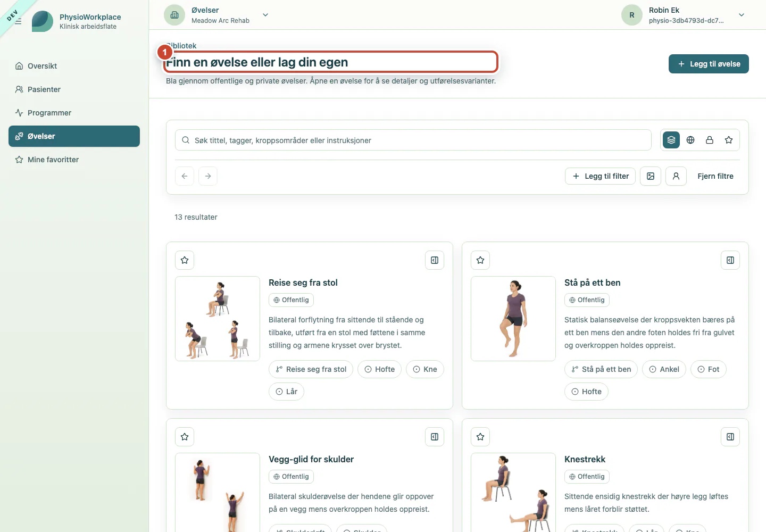The image size is (766, 532).
Task: Toggle the sidebar hamburger menu
Action: (x=18, y=21)
